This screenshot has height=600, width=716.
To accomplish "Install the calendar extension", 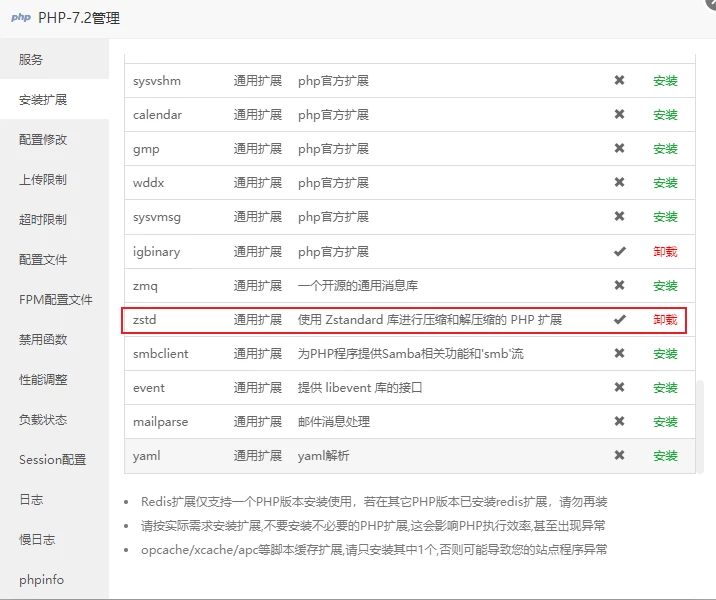I will (x=665, y=115).
